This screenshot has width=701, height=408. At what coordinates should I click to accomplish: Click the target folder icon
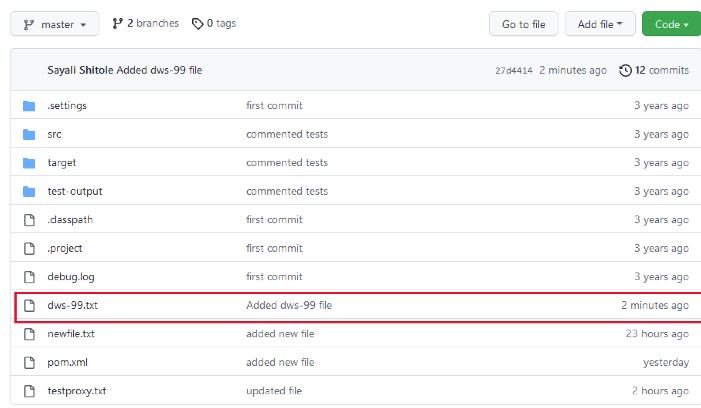point(29,163)
